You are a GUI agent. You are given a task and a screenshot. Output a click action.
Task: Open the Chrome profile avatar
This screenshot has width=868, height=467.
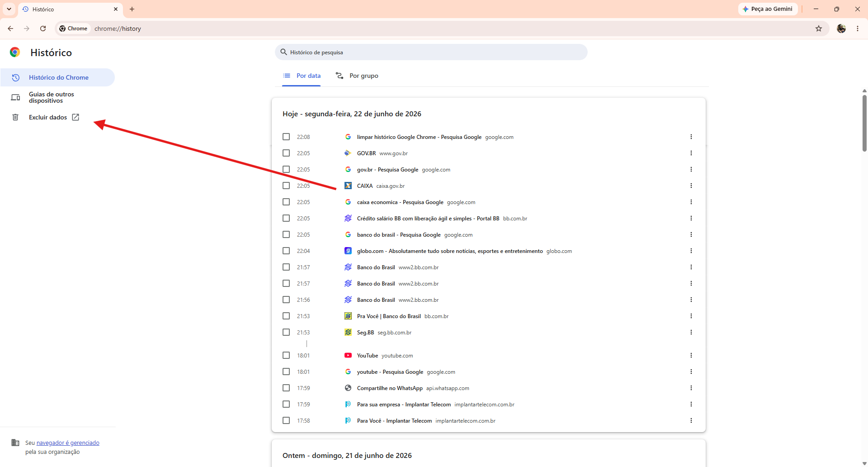click(x=841, y=29)
